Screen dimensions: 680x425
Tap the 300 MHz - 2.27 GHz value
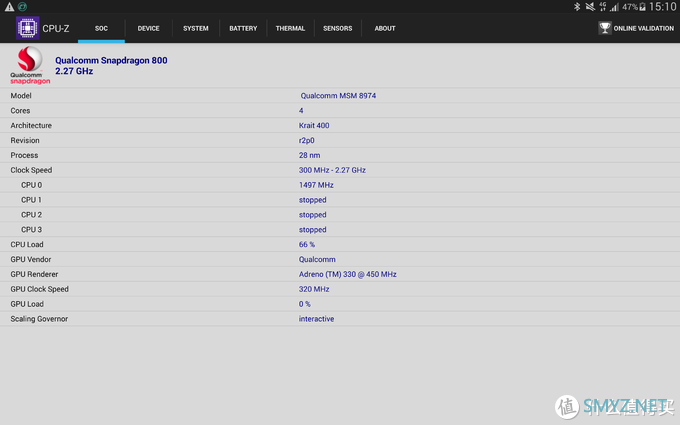[x=332, y=170]
